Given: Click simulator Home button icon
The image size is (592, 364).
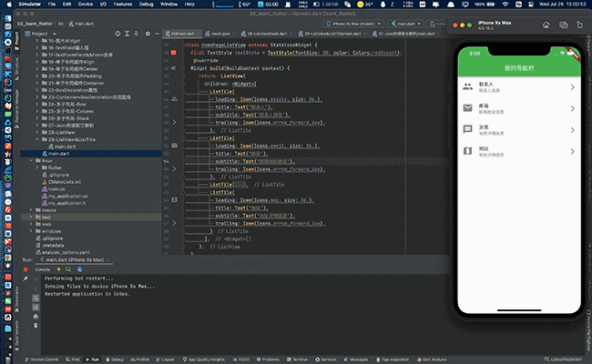Looking at the screenshot, I should coord(546,25).
